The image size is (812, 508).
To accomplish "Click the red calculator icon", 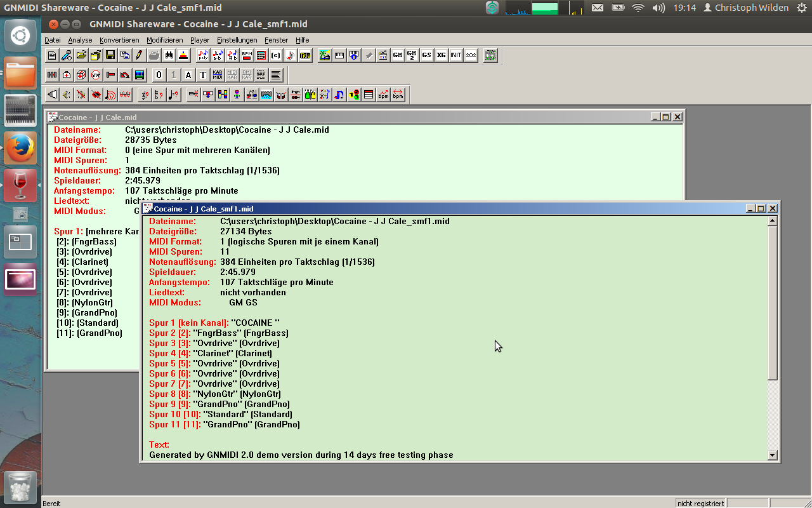I will point(261,55).
